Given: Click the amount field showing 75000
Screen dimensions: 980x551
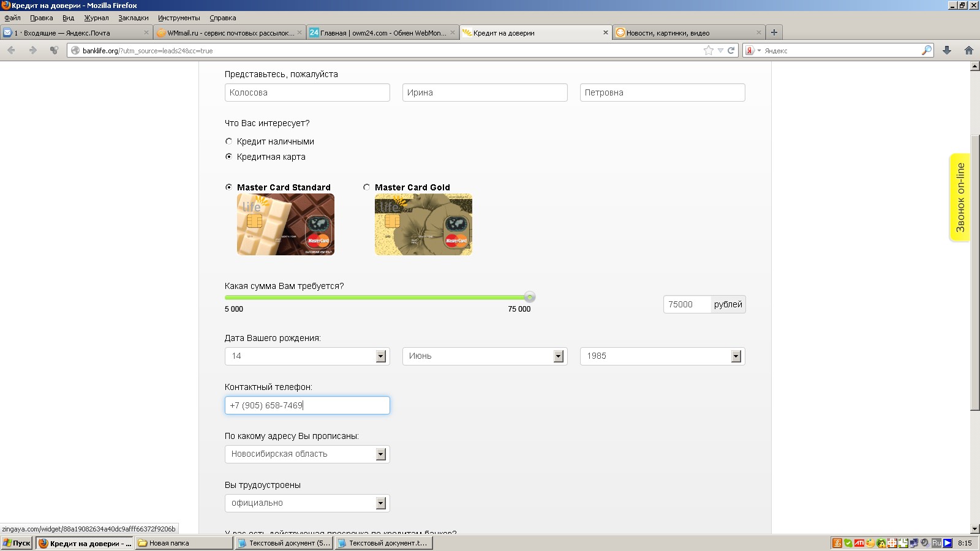Looking at the screenshot, I should 687,304.
